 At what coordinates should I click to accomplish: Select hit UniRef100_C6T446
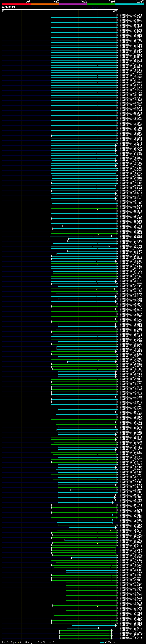tap(131, 226)
